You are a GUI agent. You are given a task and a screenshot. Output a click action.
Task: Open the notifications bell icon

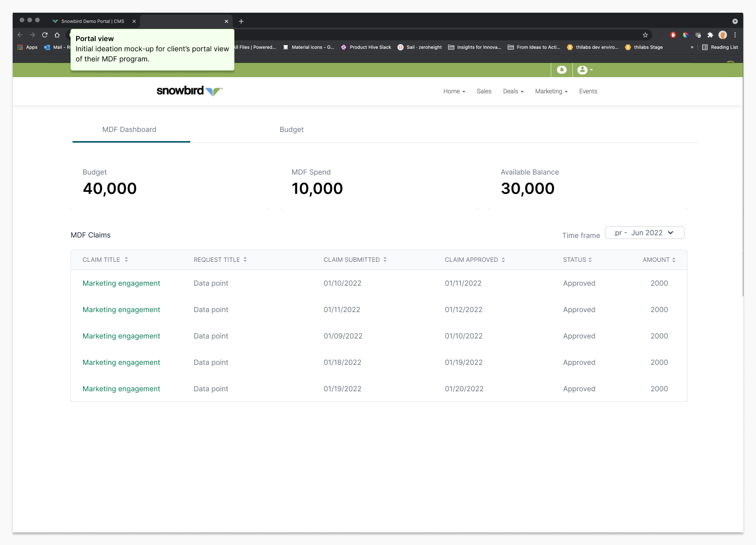[562, 70]
